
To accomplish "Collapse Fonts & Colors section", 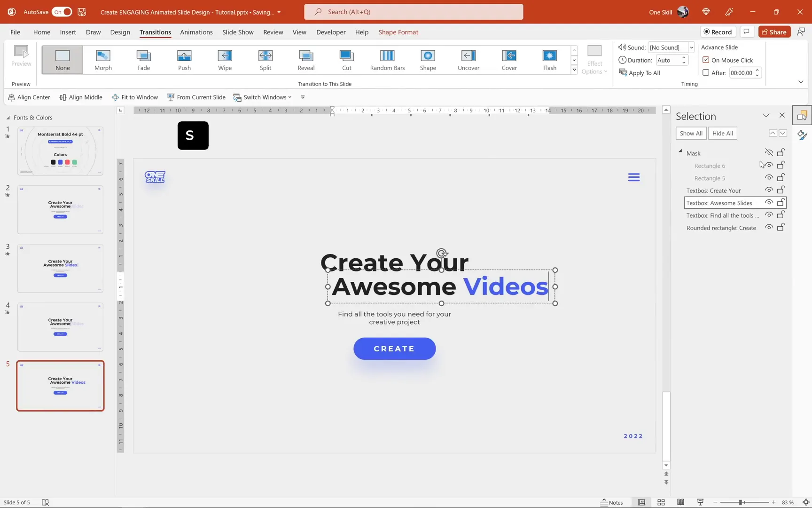I will pos(8,118).
